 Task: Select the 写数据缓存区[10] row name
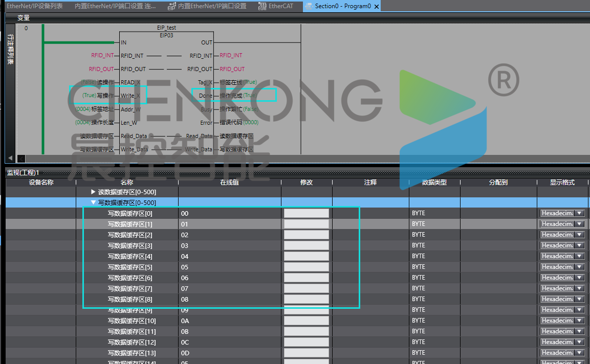[x=132, y=321]
